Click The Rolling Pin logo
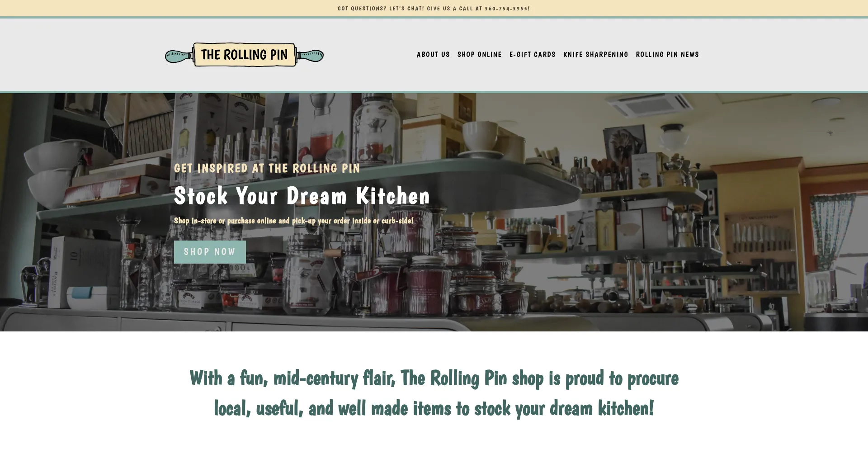The width and height of the screenshot is (868, 449). tap(244, 55)
